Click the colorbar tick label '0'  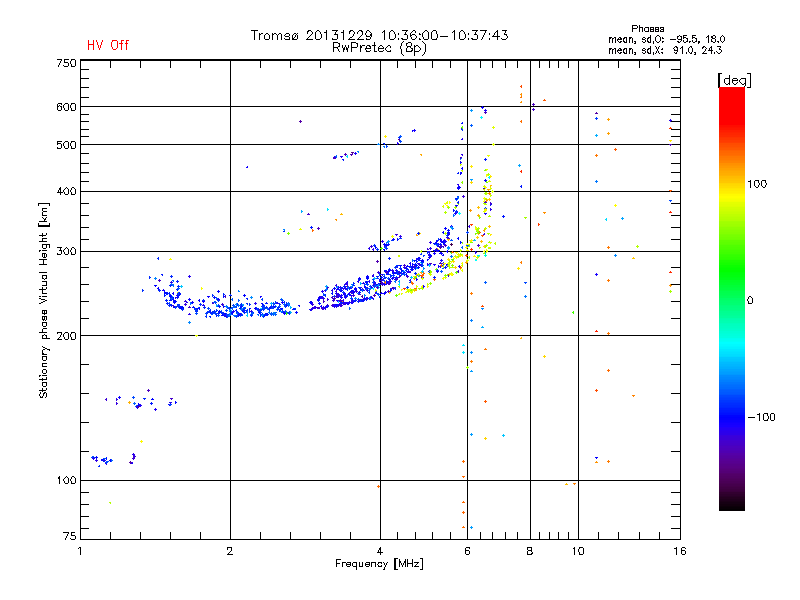click(750, 300)
